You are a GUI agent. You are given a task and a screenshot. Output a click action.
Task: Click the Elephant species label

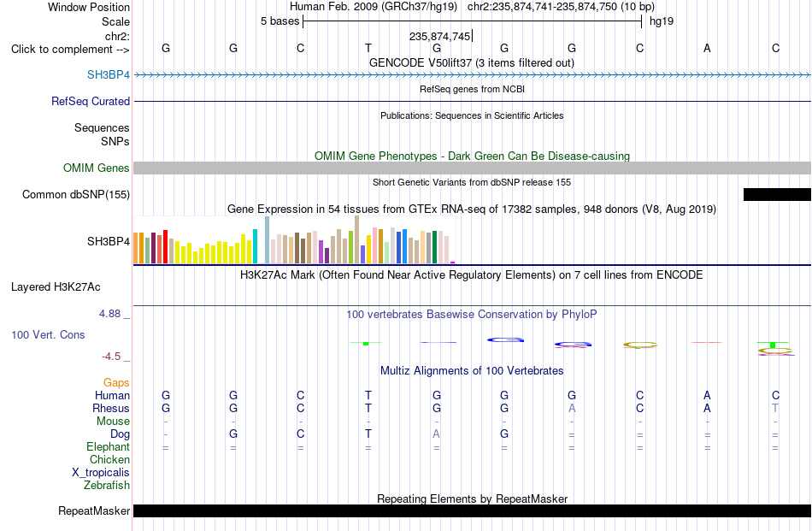pyautogui.click(x=108, y=446)
